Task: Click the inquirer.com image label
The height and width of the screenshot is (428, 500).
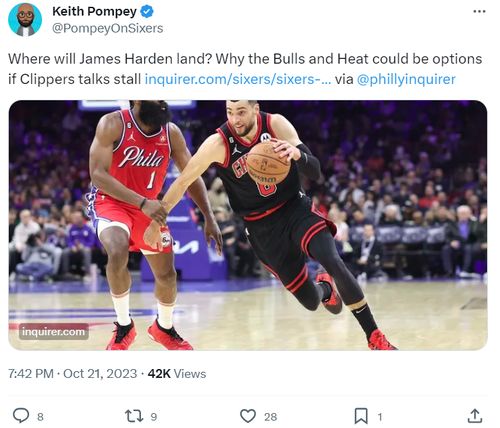Action: 54,332
